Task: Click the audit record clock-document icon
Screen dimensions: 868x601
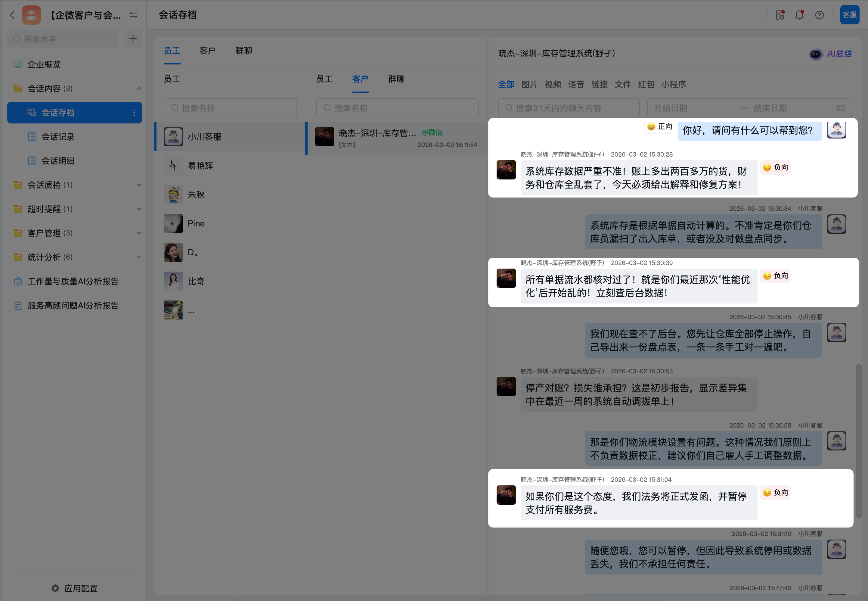Action: point(779,15)
